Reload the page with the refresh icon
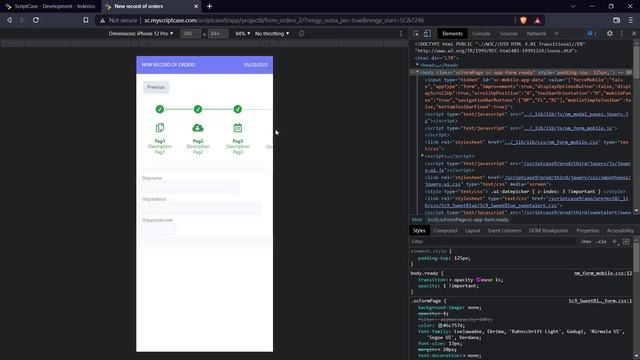The height and width of the screenshot is (360, 640). 36,20
